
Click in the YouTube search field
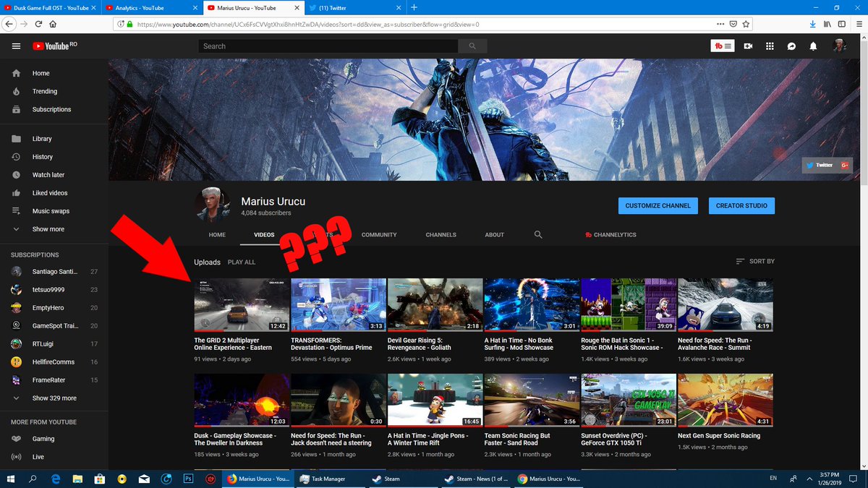[x=328, y=46]
